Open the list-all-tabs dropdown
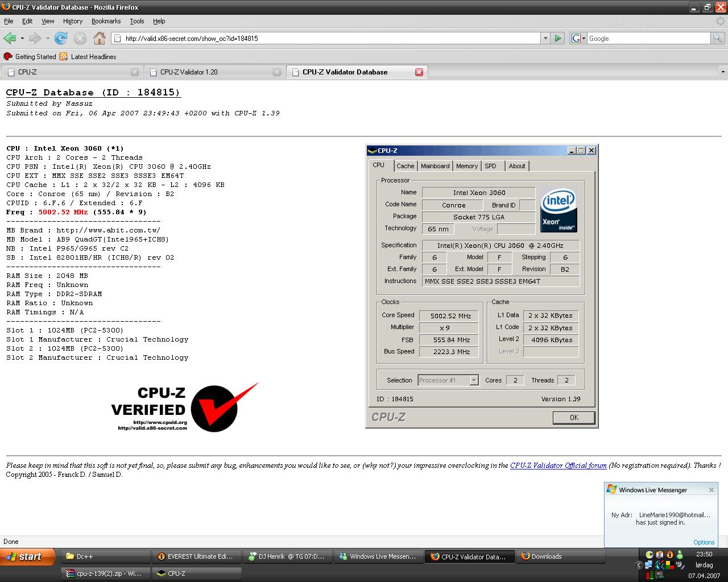This screenshot has height=582, width=728. click(x=723, y=72)
